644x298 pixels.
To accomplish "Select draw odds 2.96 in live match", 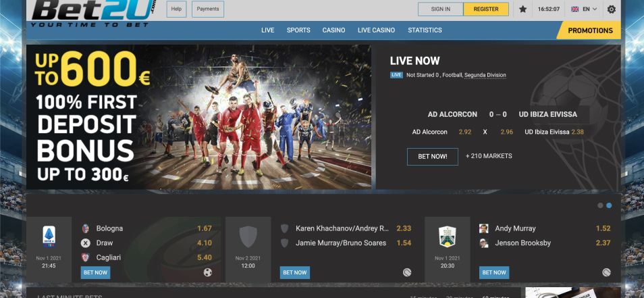I will click(506, 132).
